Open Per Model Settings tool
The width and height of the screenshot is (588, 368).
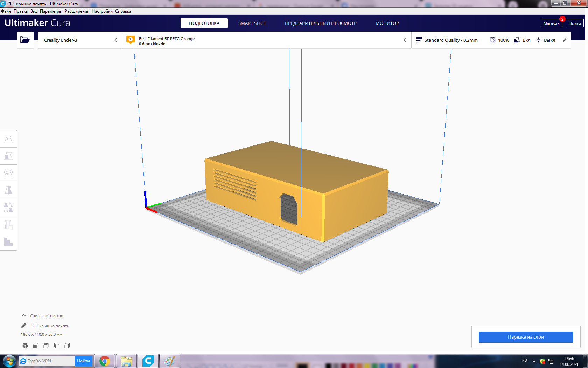8,207
